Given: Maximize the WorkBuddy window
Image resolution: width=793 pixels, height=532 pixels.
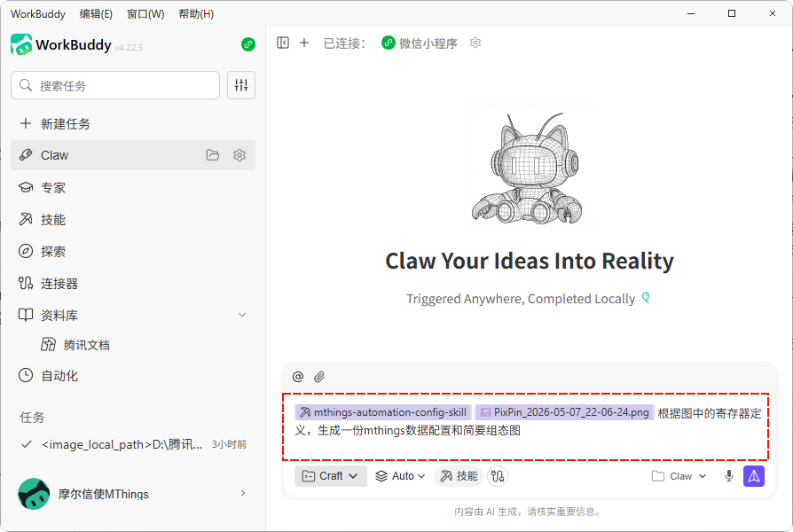Looking at the screenshot, I should (731, 13).
